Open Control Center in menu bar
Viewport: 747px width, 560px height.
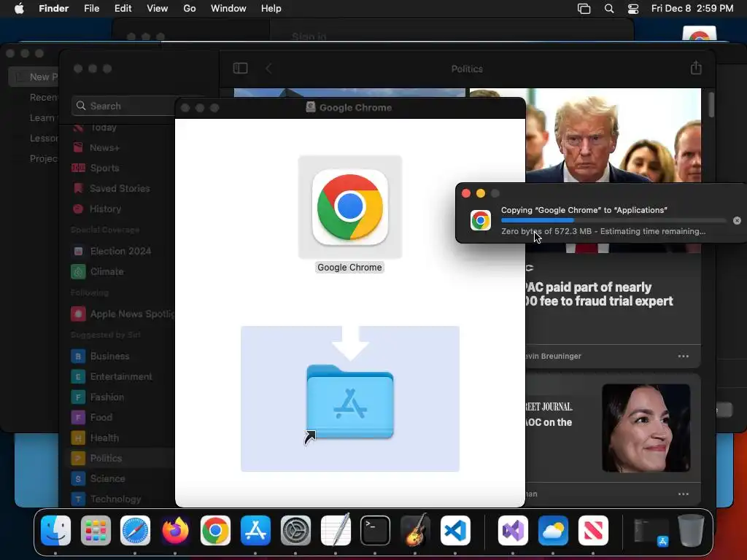coord(633,9)
